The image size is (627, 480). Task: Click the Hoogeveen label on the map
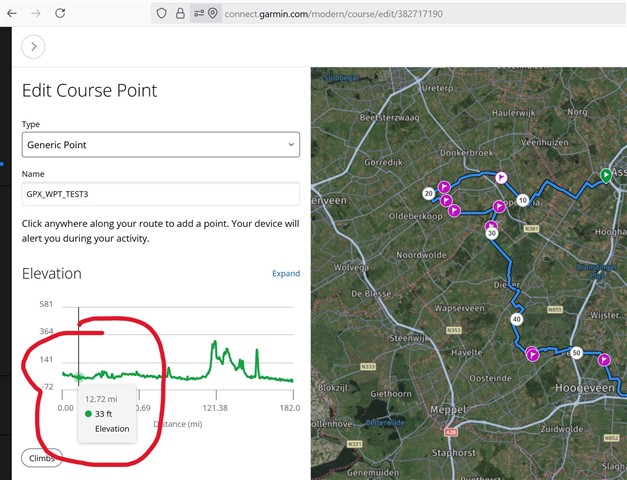pyautogui.click(x=585, y=388)
